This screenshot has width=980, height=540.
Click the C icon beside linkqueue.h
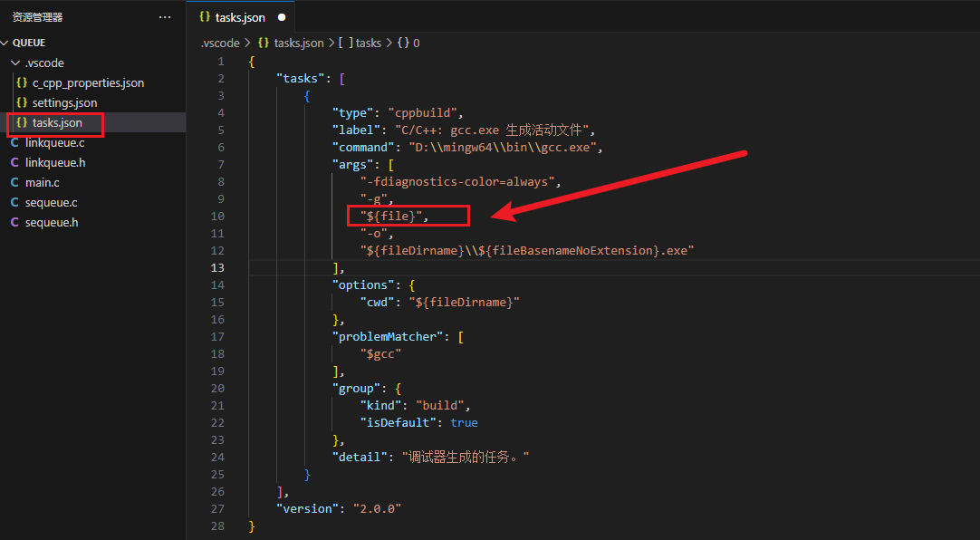pos(13,162)
